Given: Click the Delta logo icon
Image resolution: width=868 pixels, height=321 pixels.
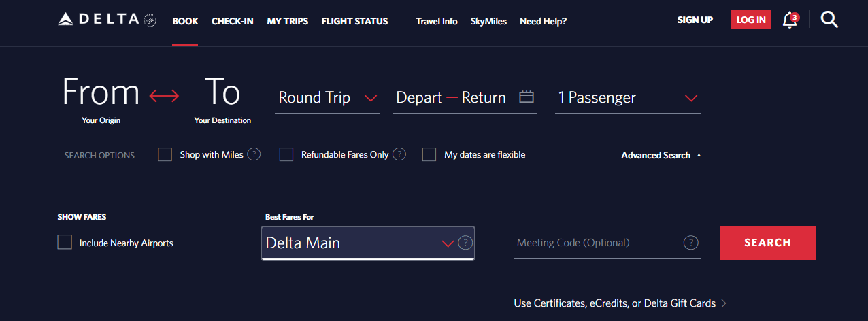Looking at the screenshot, I should pos(66,20).
